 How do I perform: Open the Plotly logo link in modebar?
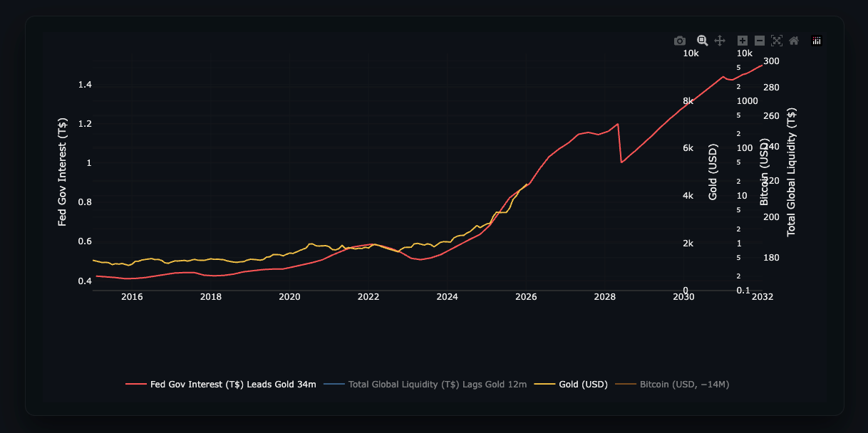point(817,41)
